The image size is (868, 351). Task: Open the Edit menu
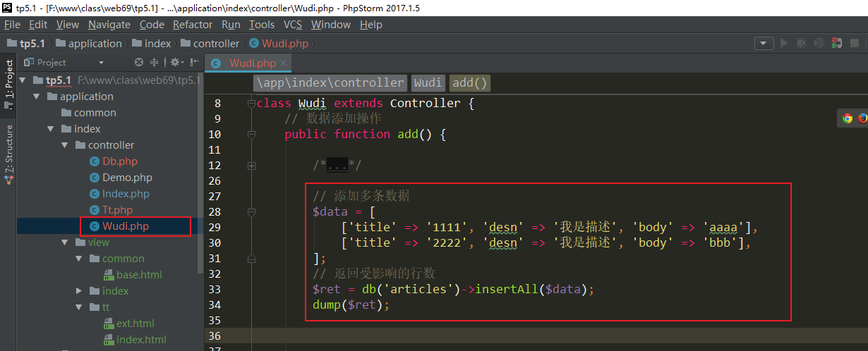click(x=38, y=25)
